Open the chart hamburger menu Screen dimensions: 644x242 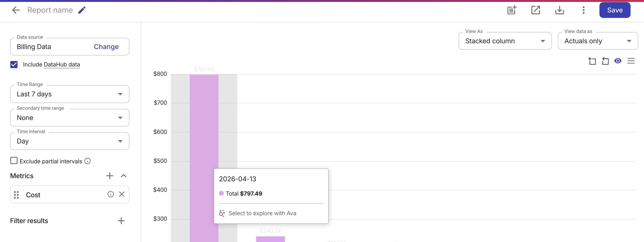631,61
